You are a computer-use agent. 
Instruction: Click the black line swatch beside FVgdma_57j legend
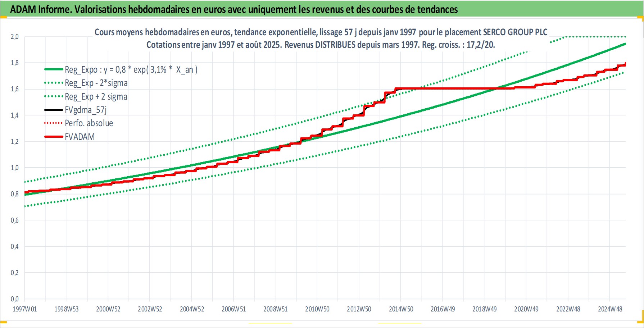click(x=54, y=110)
